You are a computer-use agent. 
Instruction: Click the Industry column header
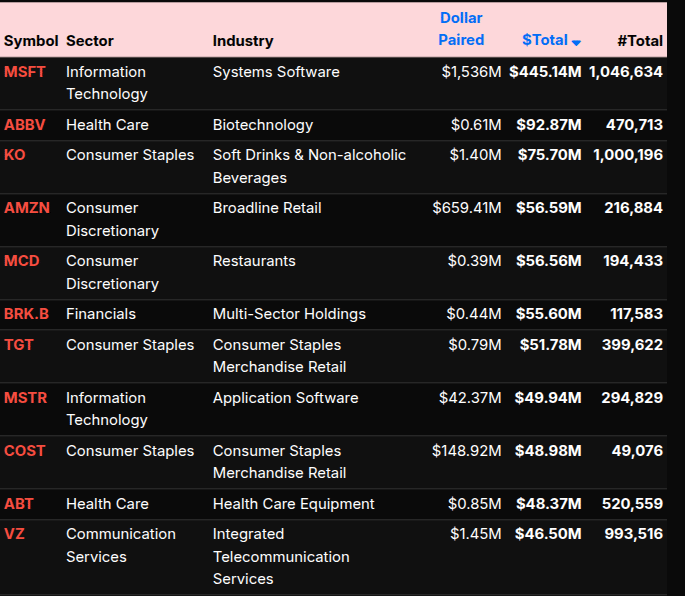click(242, 41)
